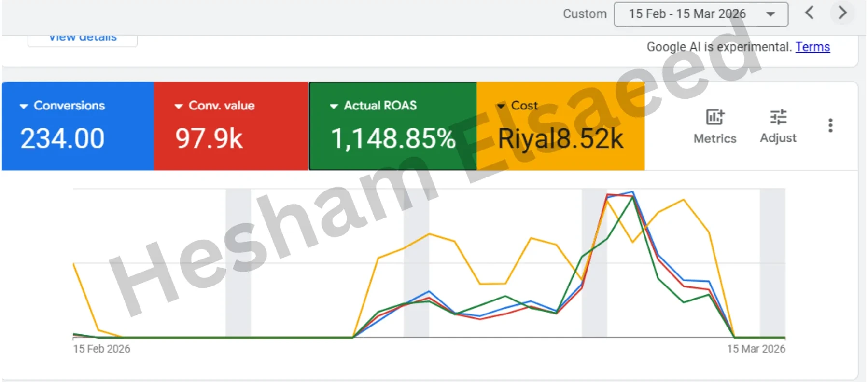Select the blue 234.00 conversions value

point(62,138)
